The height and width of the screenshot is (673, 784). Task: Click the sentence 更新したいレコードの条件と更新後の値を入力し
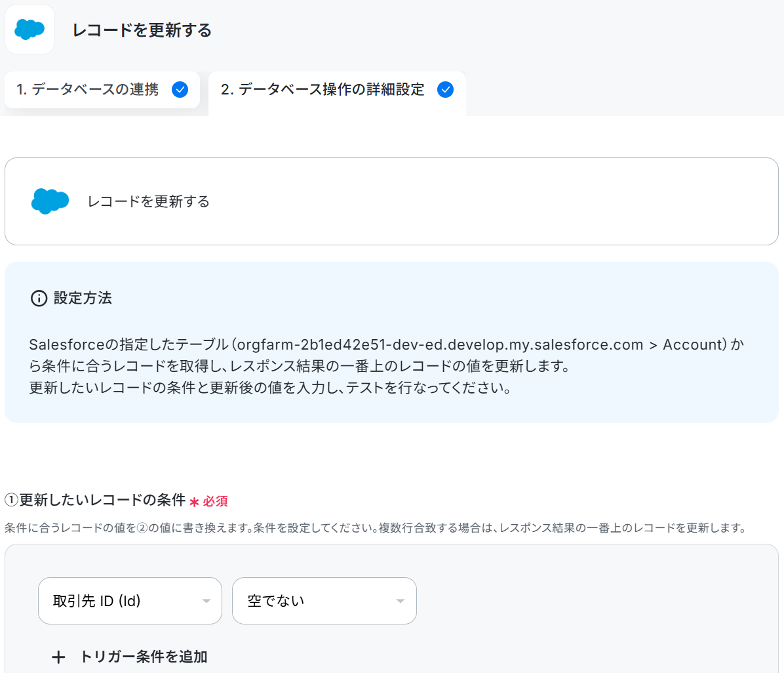[x=270, y=387]
